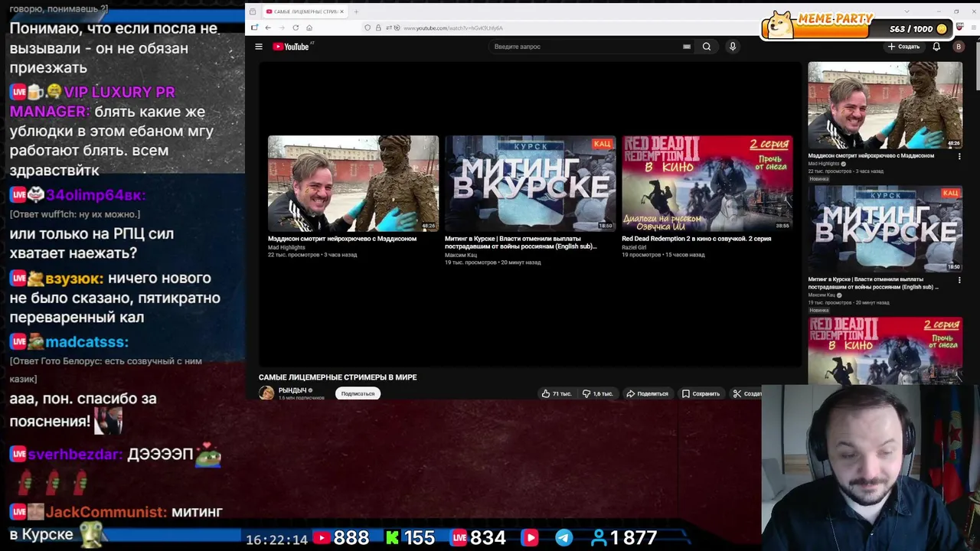
Task: Open the YouTube hamburger guide menu
Action: coord(259,47)
